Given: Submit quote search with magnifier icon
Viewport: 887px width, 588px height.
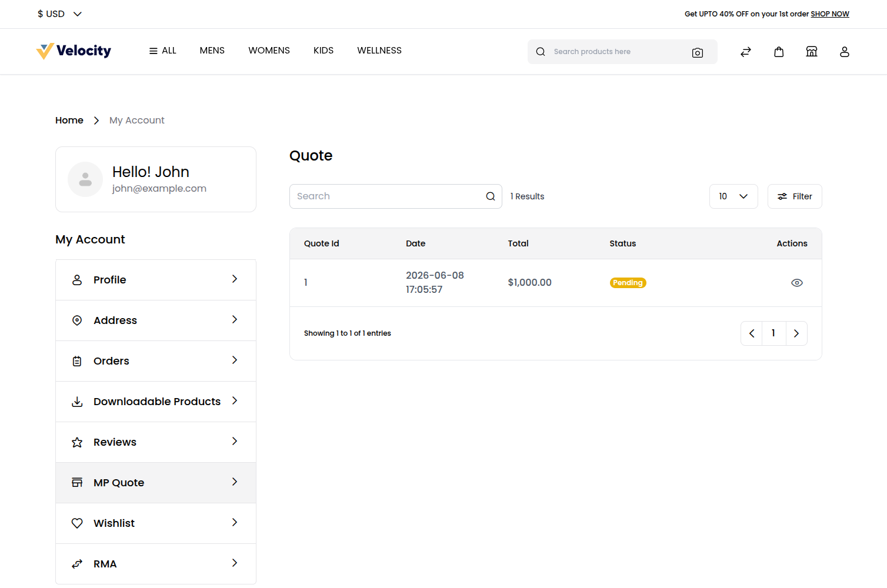Looking at the screenshot, I should (x=491, y=196).
